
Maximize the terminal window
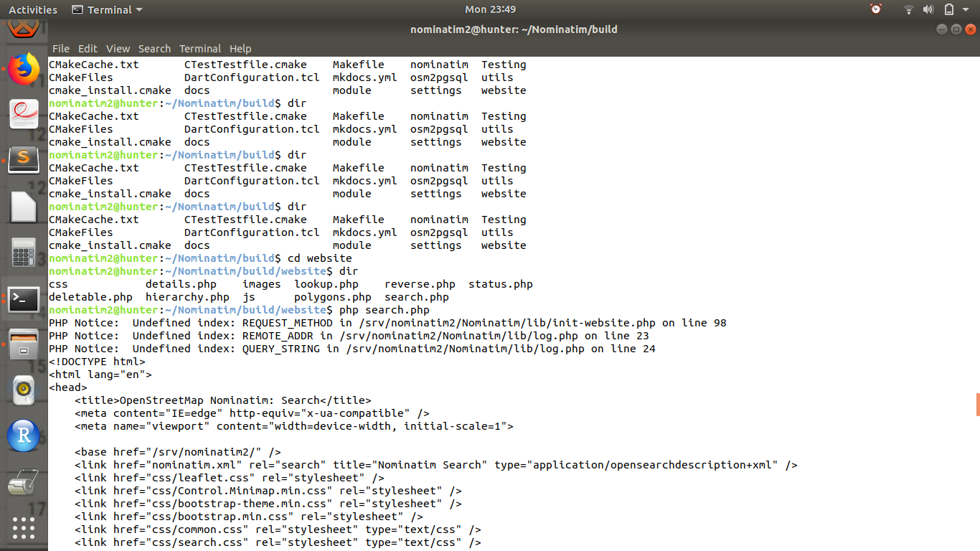click(x=956, y=29)
